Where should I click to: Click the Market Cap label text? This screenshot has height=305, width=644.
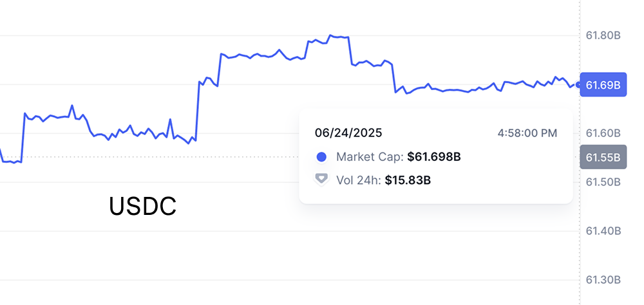coord(370,156)
